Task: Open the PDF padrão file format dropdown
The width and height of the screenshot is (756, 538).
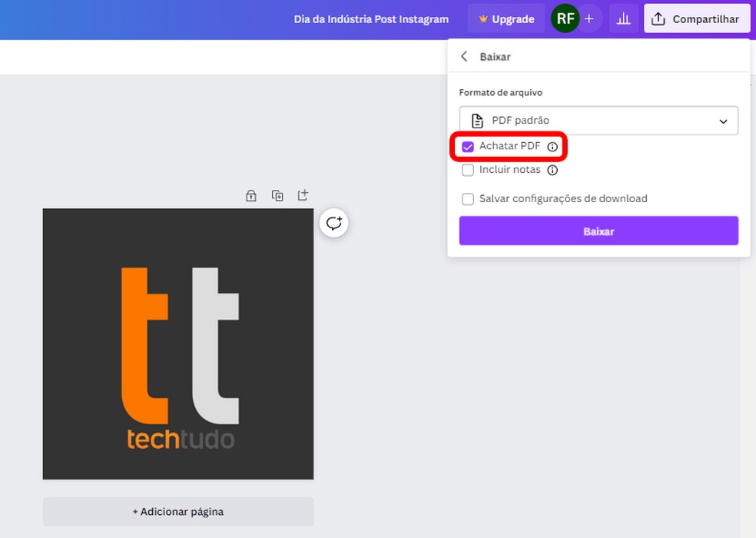Action: (598, 121)
